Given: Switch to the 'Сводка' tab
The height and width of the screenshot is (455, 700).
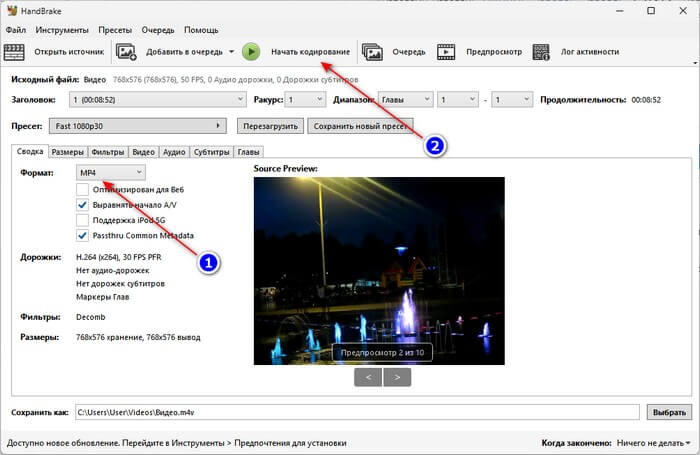Looking at the screenshot, I should pos(30,151).
